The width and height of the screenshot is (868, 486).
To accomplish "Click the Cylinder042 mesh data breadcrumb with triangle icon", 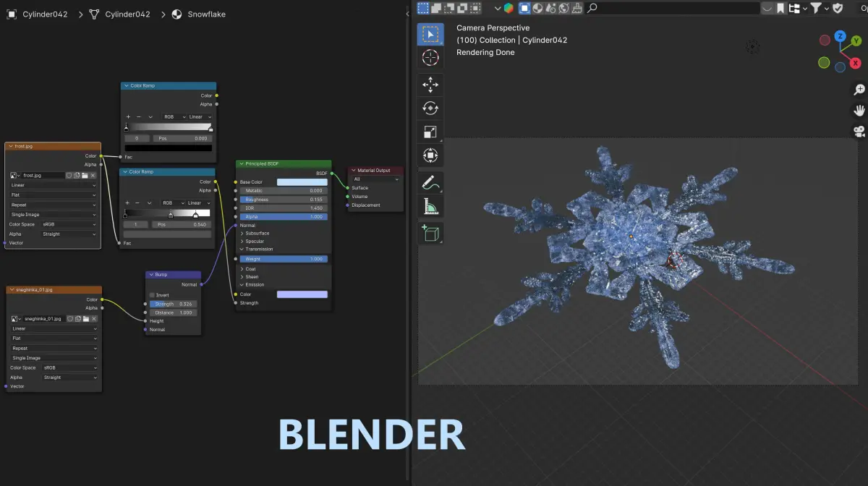I will click(x=120, y=14).
